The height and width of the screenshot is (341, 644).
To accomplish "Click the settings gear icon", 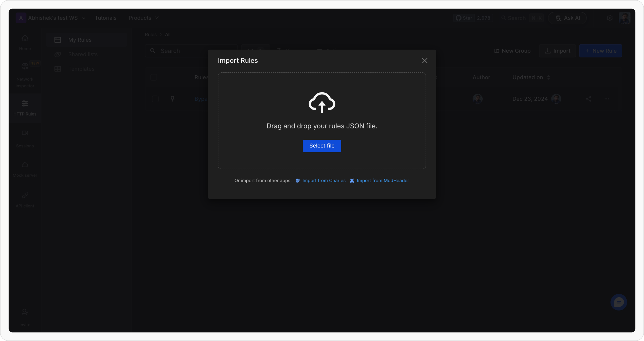I will (609, 18).
